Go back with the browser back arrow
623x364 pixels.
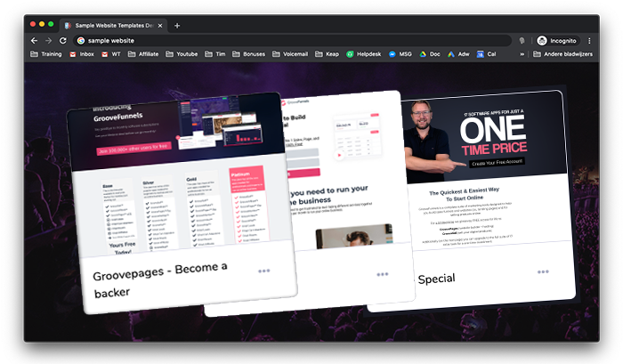[x=34, y=41]
